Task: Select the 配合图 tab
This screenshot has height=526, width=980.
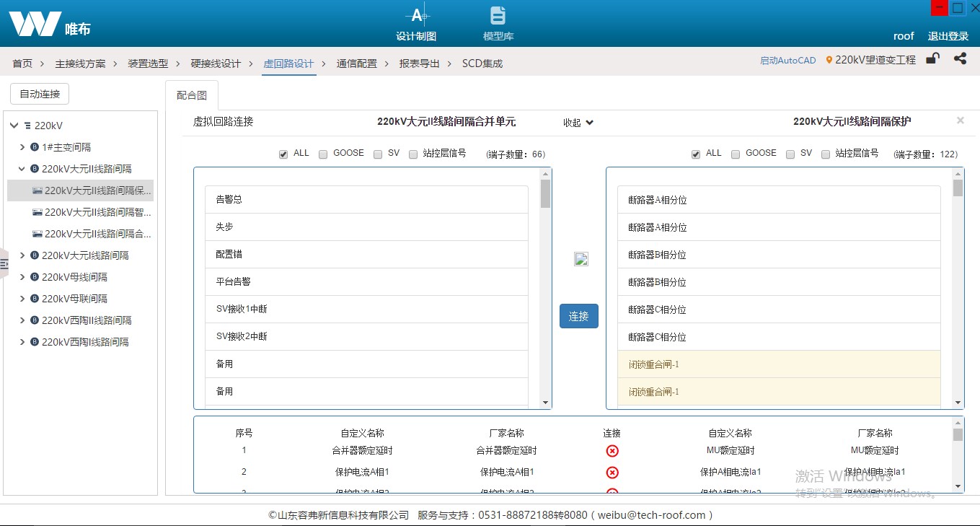Action: tap(191, 95)
